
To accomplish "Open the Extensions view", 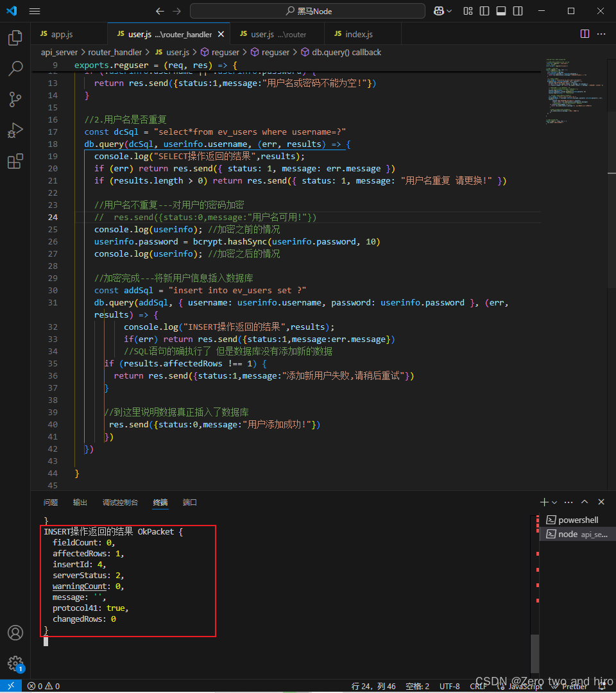I will tap(15, 161).
